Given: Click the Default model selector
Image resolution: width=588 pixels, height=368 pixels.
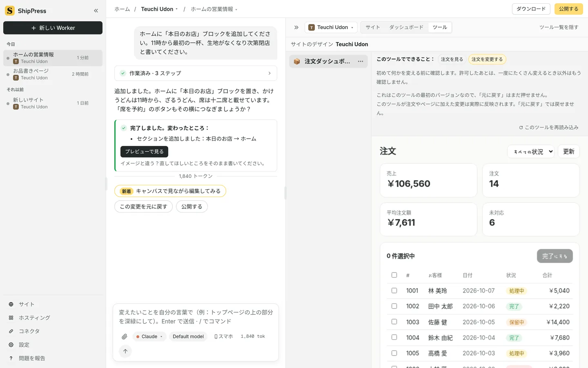Looking at the screenshot, I should (x=188, y=337).
